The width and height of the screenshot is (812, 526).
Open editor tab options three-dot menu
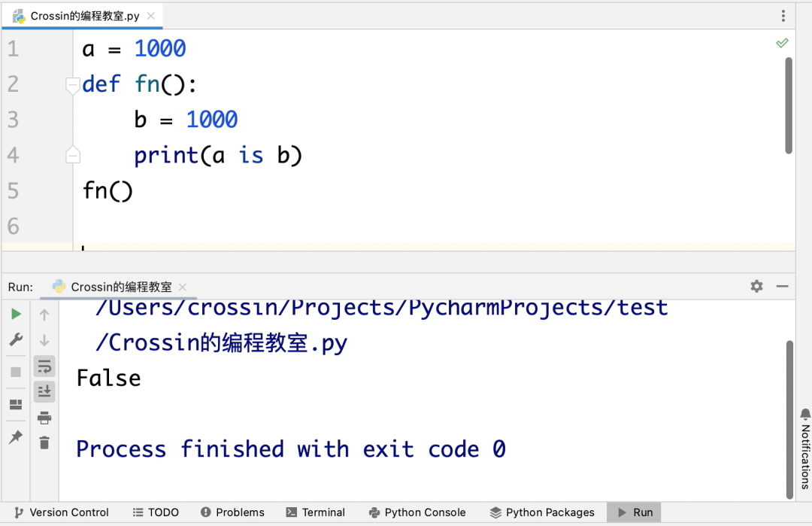tap(783, 16)
